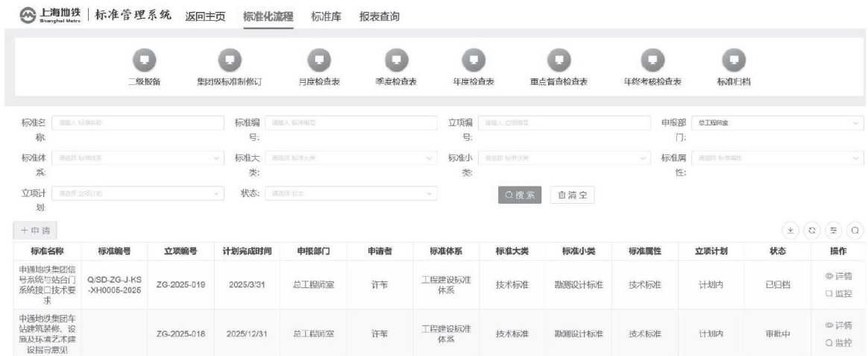Open the 标准大类 dropdown
868x356 pixels.
tap(351, 158)
